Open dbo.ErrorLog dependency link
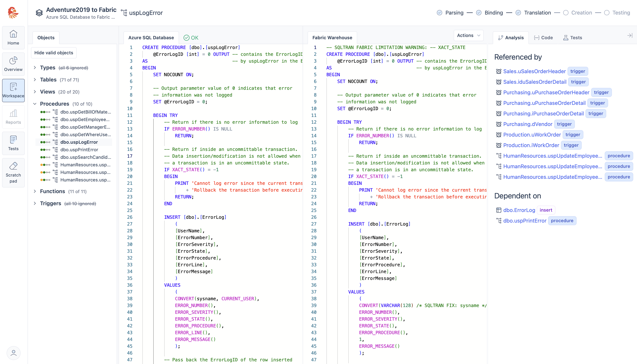Screen dimensions: 637x364 click(519, 210)
